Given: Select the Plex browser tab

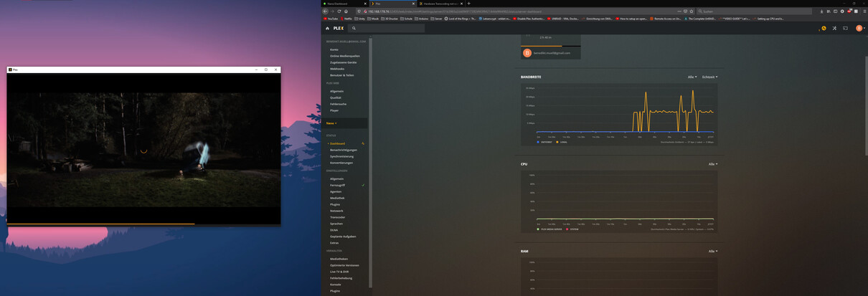Looking at the screenshot, I should click(x=393, y=4).
